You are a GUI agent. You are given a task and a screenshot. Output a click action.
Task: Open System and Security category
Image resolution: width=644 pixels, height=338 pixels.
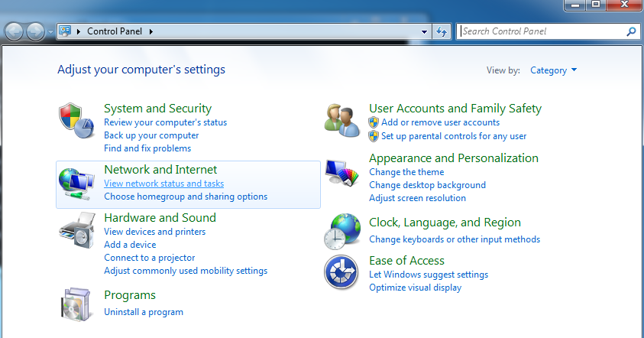point(157,109)
